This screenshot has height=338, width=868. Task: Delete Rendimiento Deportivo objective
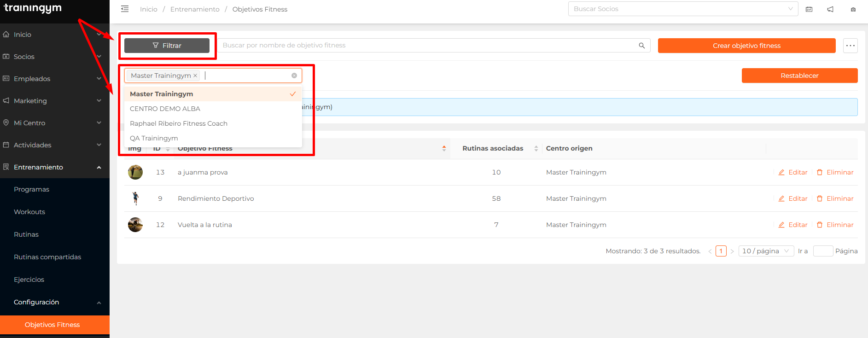835,198
